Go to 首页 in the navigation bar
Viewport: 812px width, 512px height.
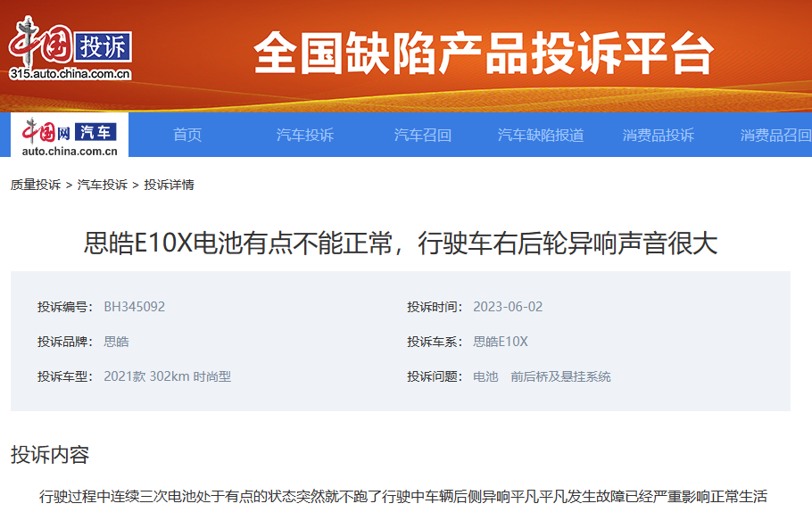[187, 135]
